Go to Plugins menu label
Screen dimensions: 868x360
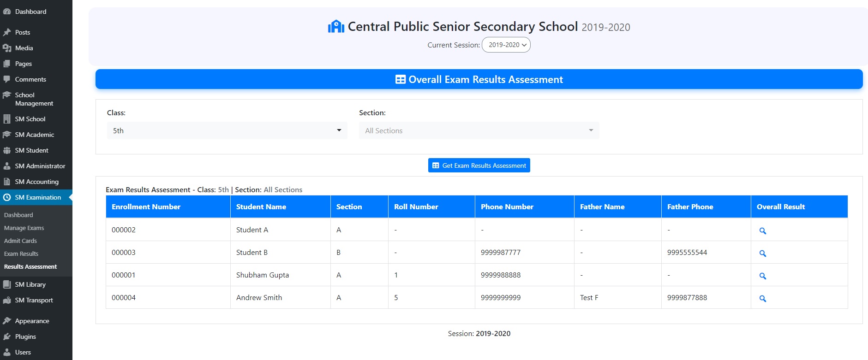point(25,336)
